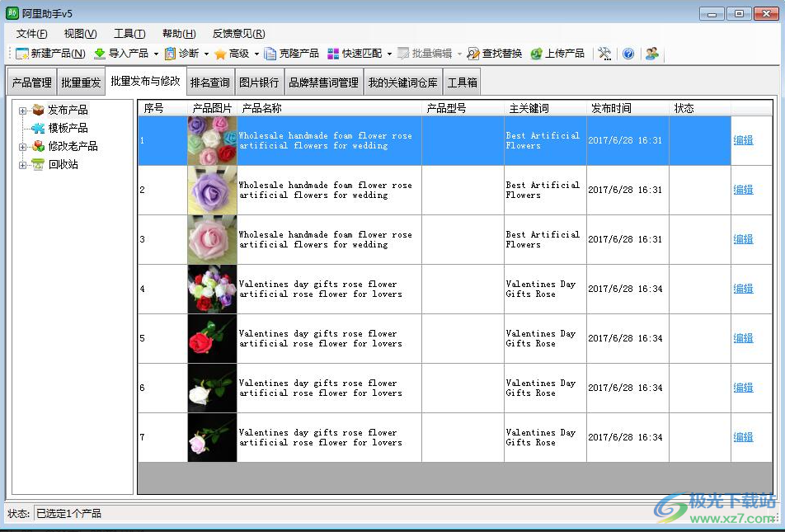
Task: Open the 高级 dropdown arrow
Action: [256, 54]
